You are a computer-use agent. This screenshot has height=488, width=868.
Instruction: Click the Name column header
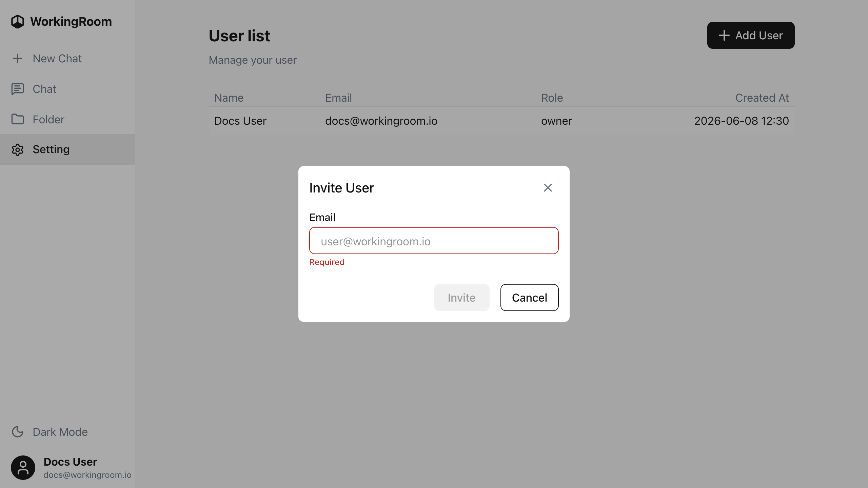click(x=229, y=98)
